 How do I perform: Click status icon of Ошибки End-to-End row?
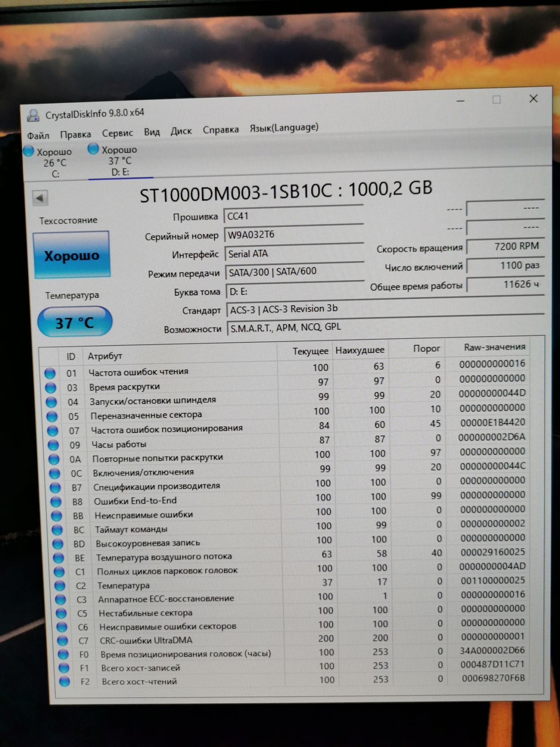click(56, 502)
